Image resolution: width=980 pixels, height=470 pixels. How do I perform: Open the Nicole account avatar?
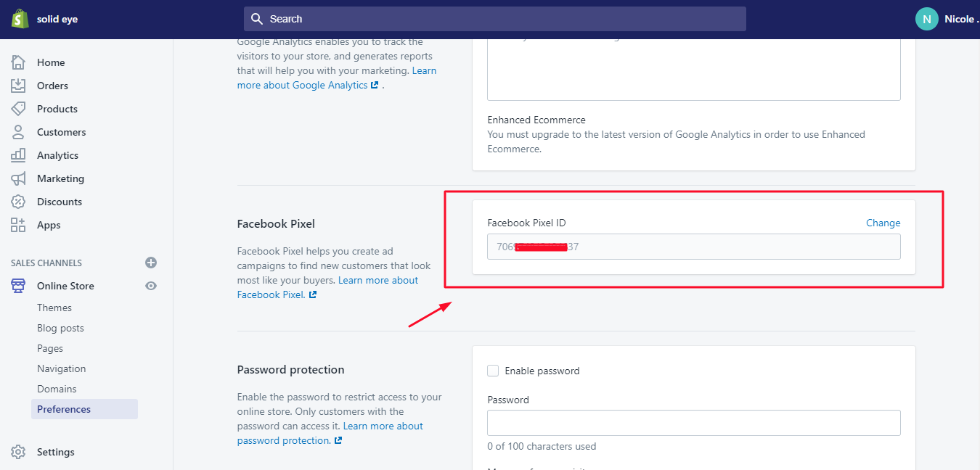point(926,19)
